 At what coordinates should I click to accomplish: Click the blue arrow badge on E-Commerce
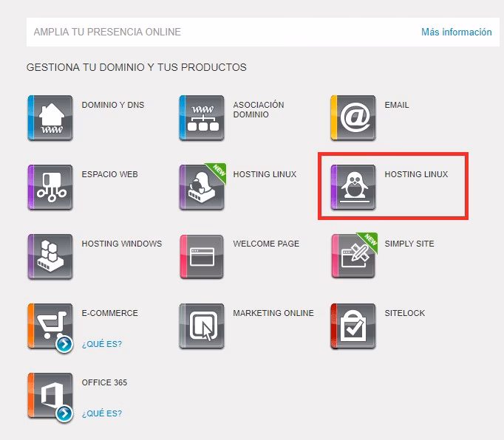pos(64,344)
